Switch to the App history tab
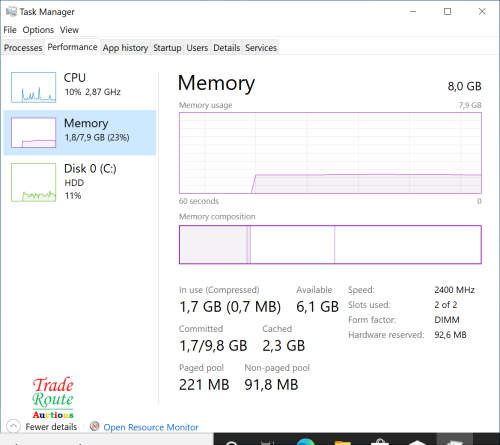This screenshot has width=500, height=445. click(125, 48)
